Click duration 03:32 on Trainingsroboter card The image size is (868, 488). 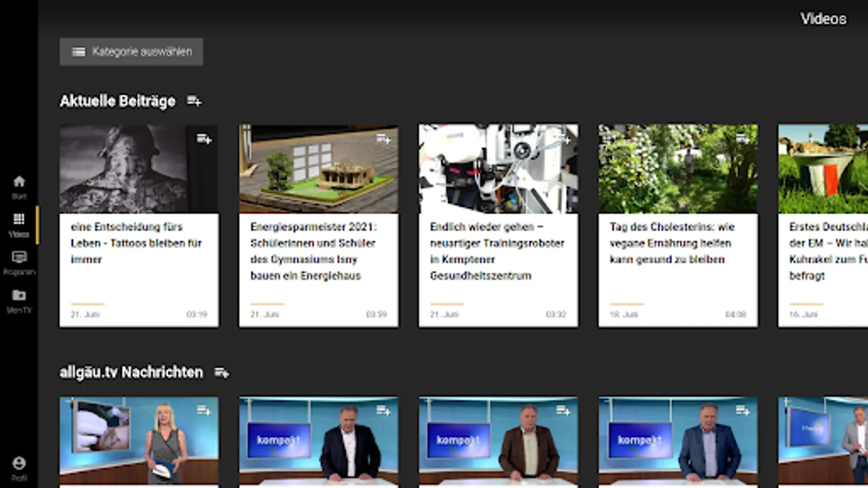[556, 314]
